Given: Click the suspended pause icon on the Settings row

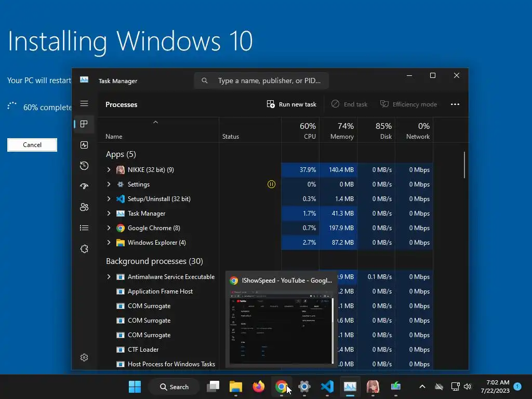Looking at the screenshot, I should (x=271, y=184).
